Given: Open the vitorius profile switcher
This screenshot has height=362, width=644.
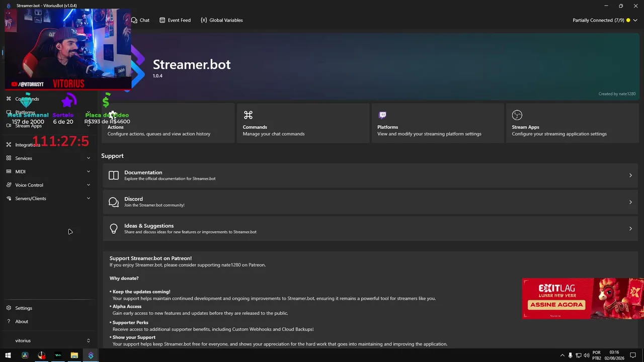Looking at the screenshot, I should click(49, 341).
